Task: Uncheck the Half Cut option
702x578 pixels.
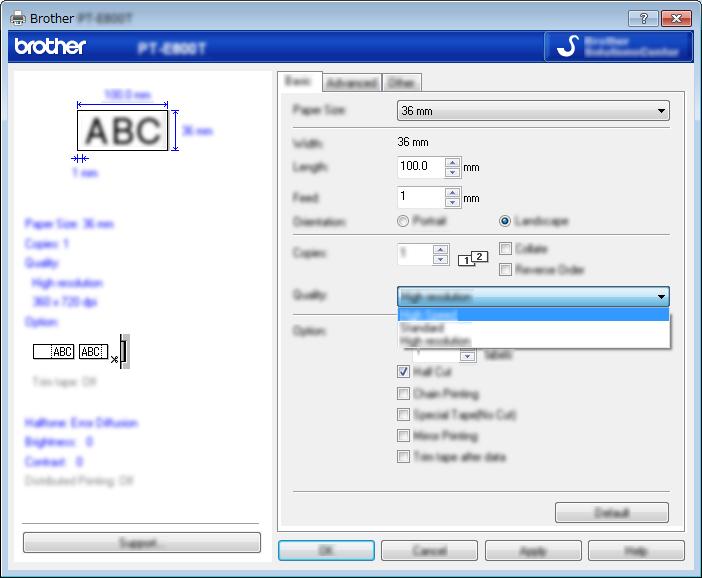Action: [x=403, y=372]
